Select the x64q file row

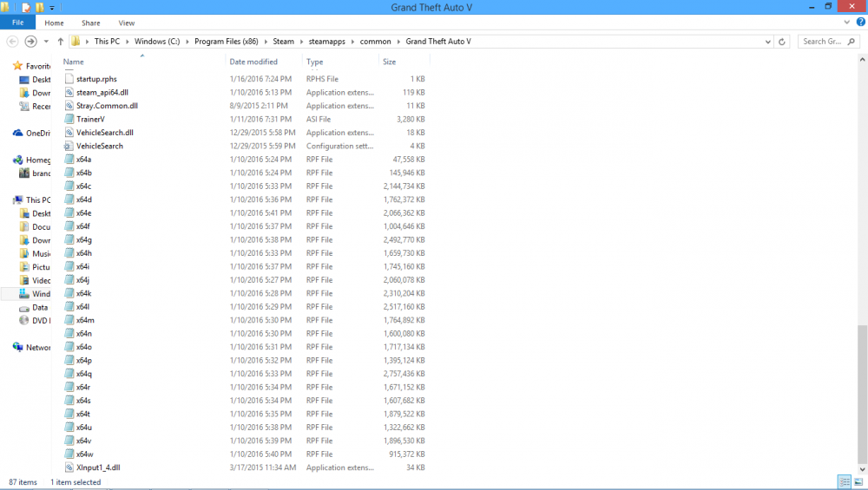click(246, 374)
